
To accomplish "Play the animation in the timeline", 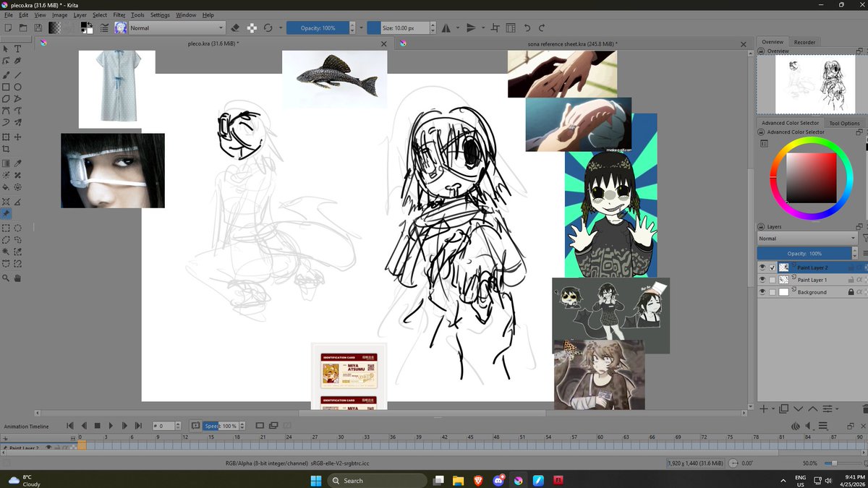I will 111,426.
